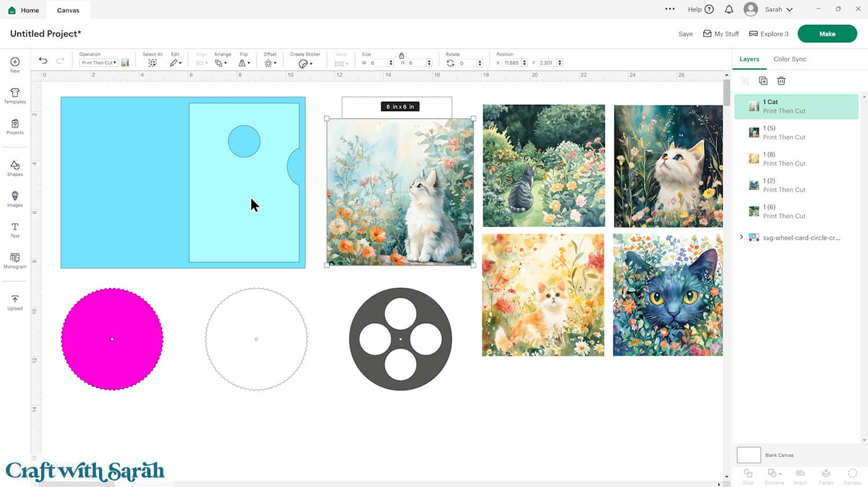Screen dimensions: 868x487
Task: Open the Shapes tool in left sidebar
Action: click(x=15, y=168)
